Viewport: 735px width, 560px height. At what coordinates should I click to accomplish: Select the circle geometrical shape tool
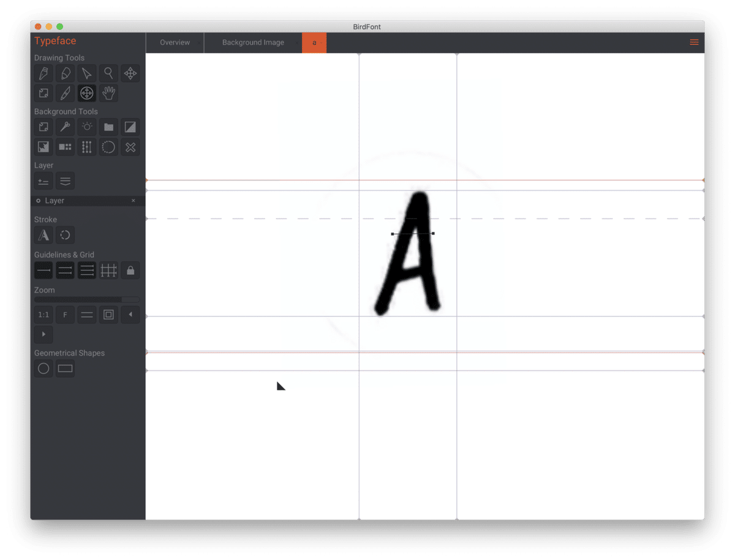[43, 368]
